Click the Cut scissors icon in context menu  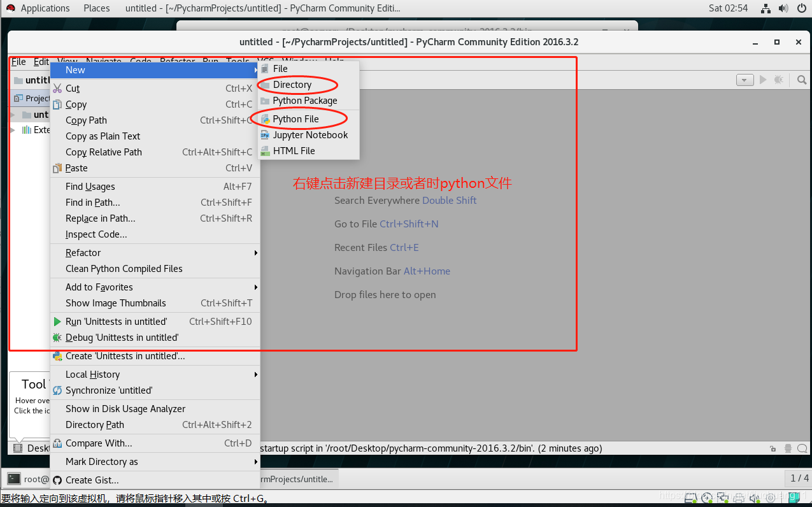click(57, 89)
